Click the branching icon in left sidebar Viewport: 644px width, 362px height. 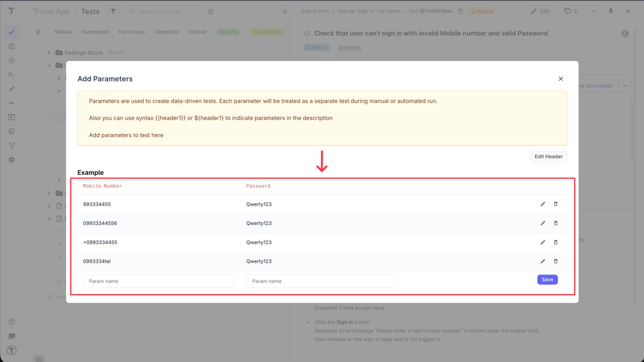click(11, 145)
